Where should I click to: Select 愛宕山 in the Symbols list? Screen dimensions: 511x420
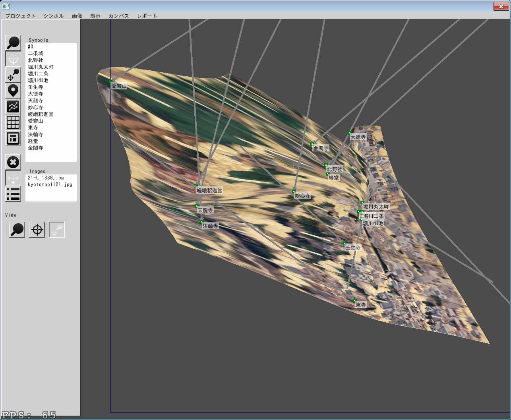click(51, 121)
